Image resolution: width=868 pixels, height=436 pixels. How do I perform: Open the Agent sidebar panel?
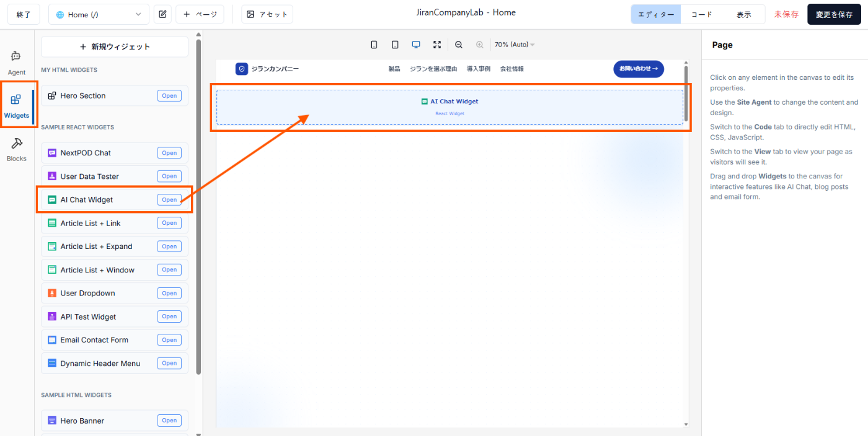tap(17, 62)
